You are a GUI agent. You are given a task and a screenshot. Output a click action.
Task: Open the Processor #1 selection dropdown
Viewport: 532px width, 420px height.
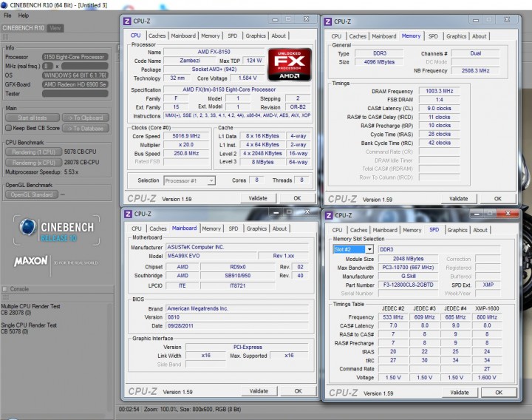coord(211,180)
